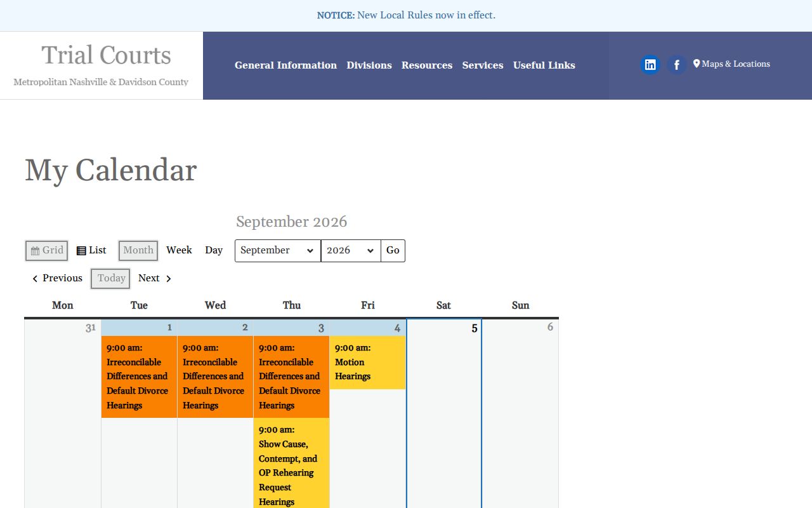Viewport: 812px width, 508px height.
Task: Click the 'Fri' column header
Action: coord(368,305)
